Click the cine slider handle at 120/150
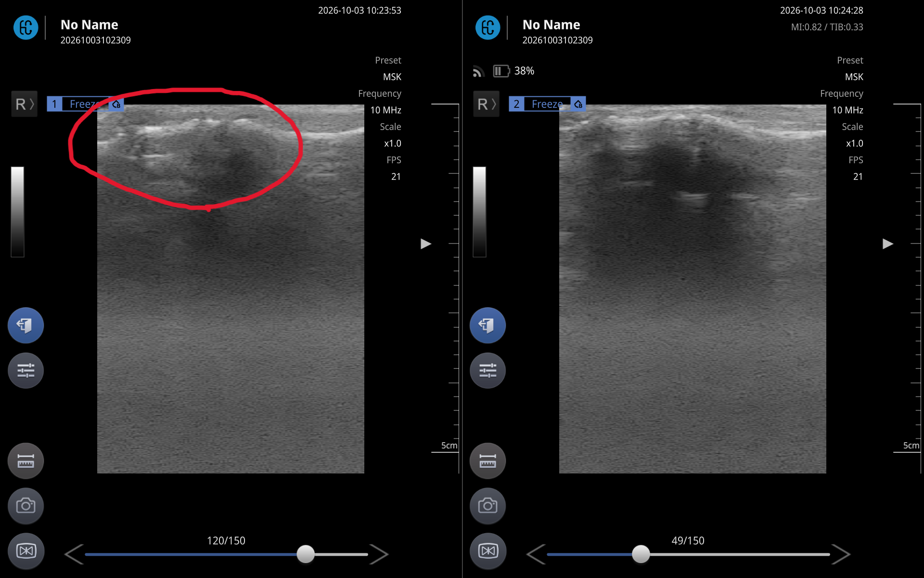The image size is (924, 578). pos(306,554)
